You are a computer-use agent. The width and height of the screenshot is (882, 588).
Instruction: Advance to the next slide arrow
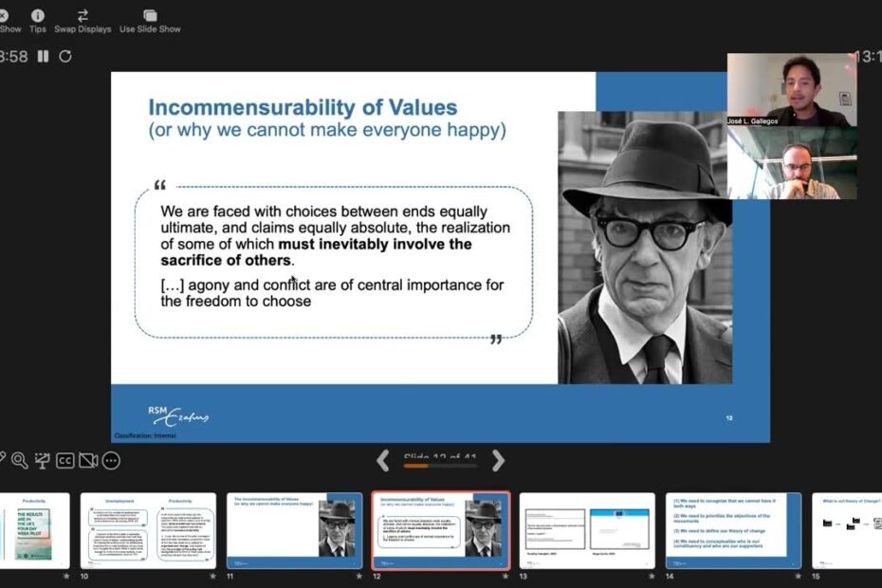(498, 461)
